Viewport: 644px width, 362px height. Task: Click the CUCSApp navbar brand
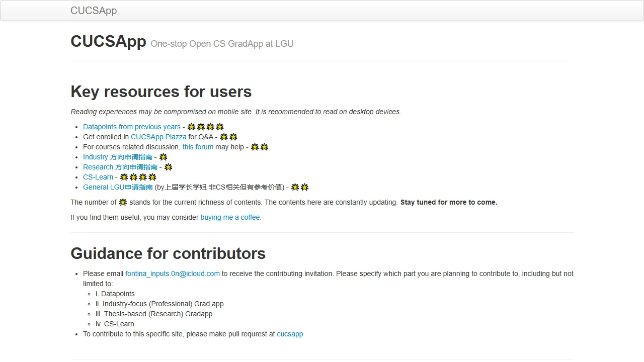click(x=94, y=10)
